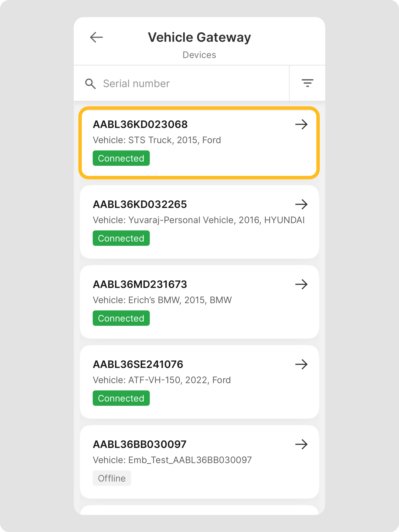
Task: Click the Vehicle Gateway header title
Action: pyautogui.click(x=199, y=37)
